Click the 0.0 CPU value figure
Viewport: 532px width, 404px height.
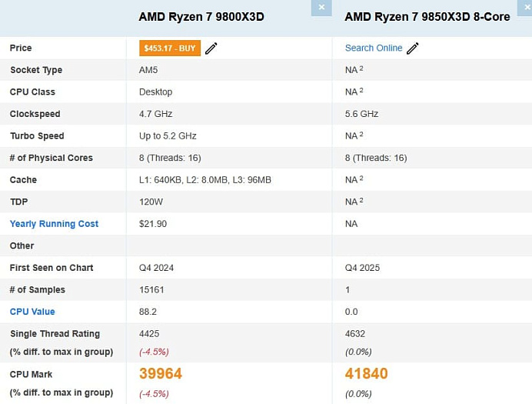point(351,312)
